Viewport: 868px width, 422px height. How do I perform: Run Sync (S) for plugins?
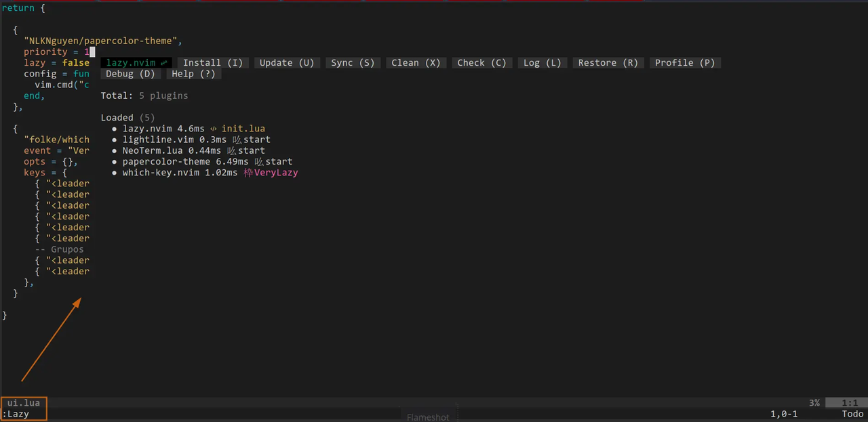(353, 62)
